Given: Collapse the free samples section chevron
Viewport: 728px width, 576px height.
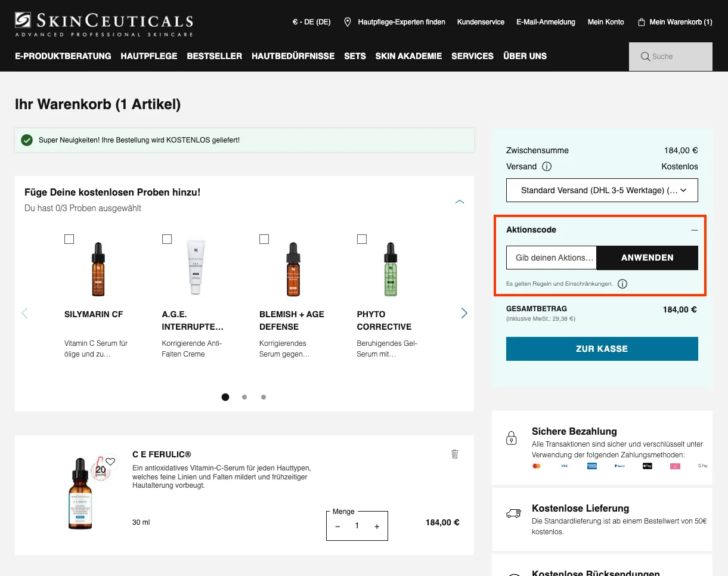Looking at the screenshot, I should pyautogui.click(x=460, y=202).
